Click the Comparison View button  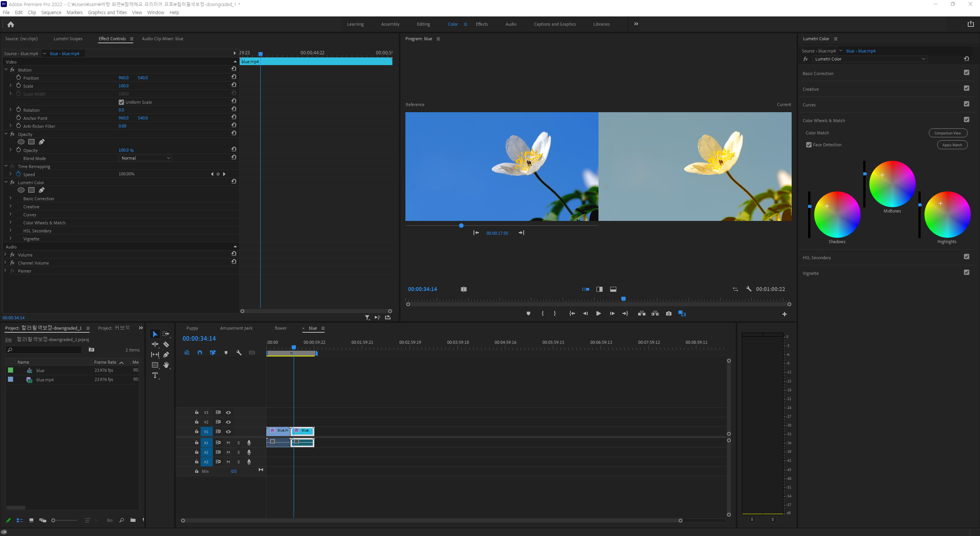(947, 133)
